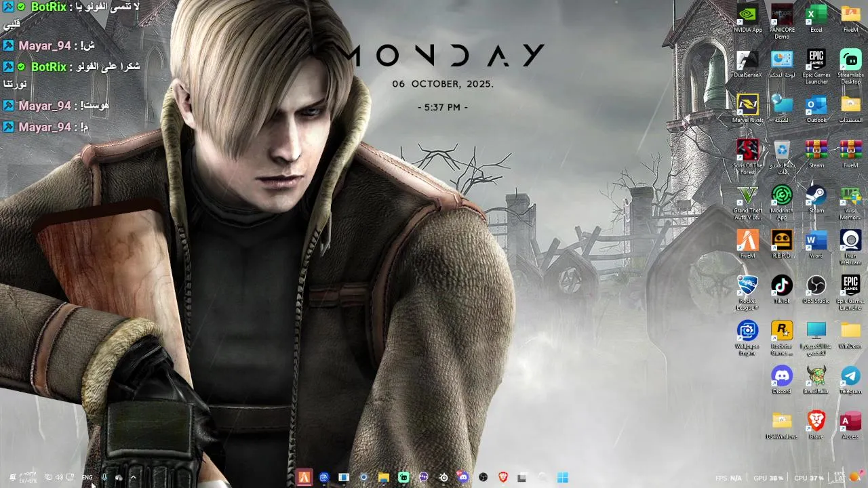Click the volume speaker tray icon
This screenshot has height=488, width=868.
click(x=58, y=478)
